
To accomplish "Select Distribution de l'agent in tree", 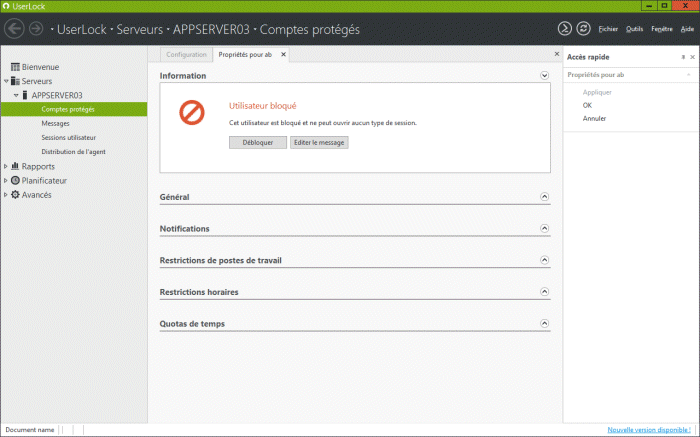I will (x=74, y=152).
